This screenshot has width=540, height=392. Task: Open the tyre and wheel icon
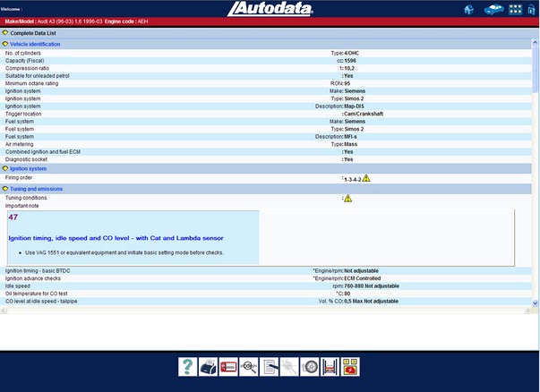[310, 367]
